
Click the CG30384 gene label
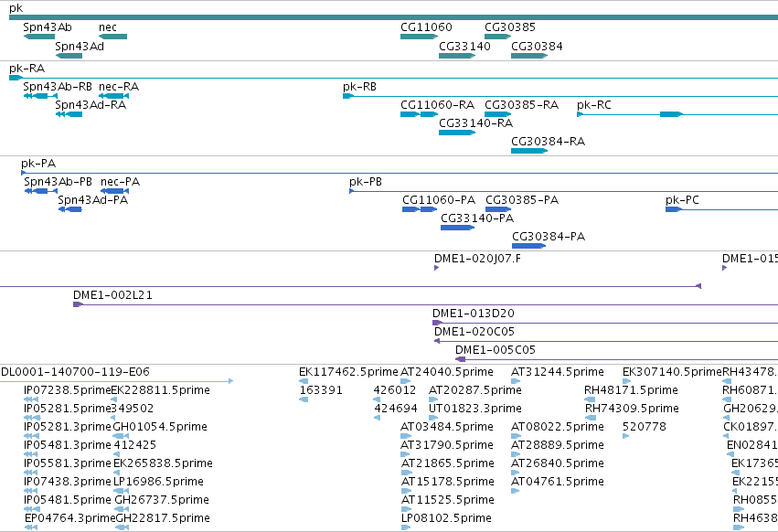point(537,46)
